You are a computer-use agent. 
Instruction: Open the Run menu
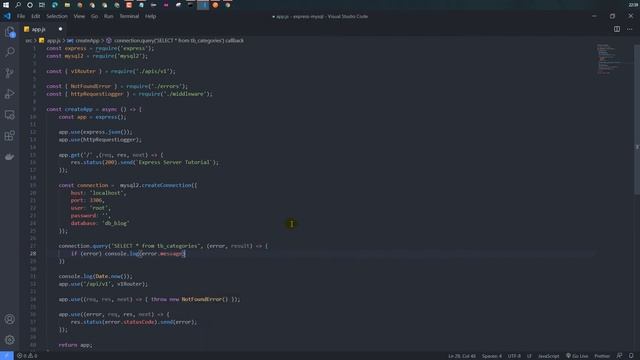pyautogui.click(x=109, y=16)
